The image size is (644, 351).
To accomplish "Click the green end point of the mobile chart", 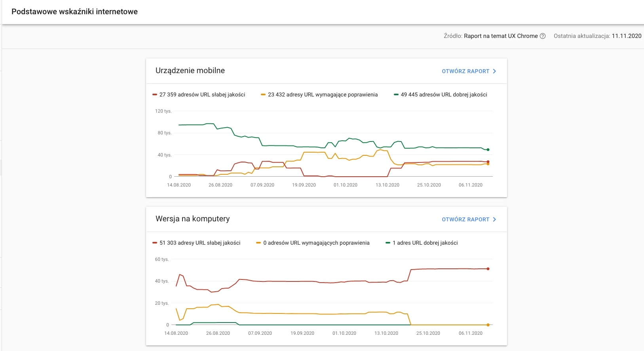I will click(488, 150).
